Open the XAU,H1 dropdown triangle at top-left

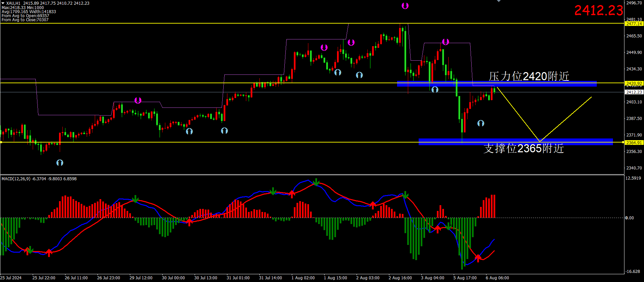click(3, 3)
